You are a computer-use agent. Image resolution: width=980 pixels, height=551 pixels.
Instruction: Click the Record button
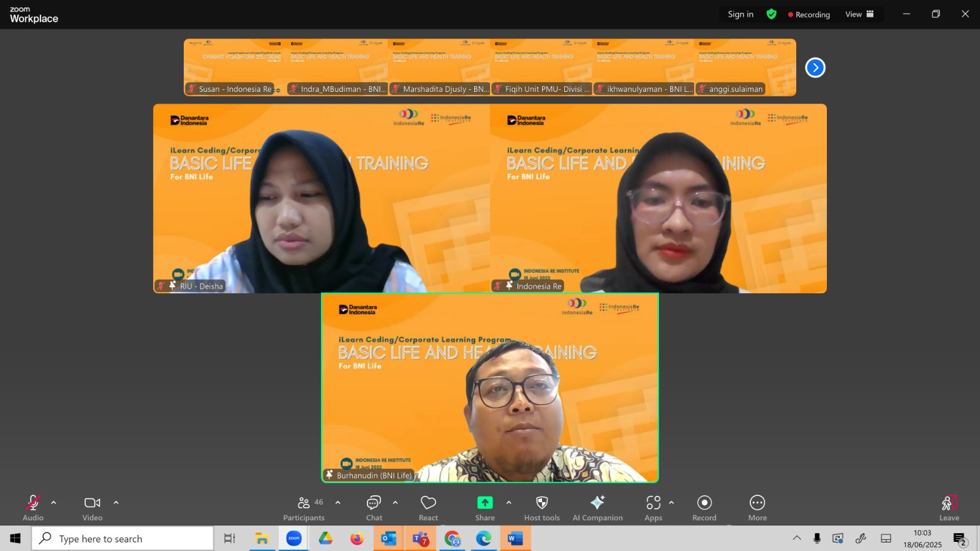[704, 508]
